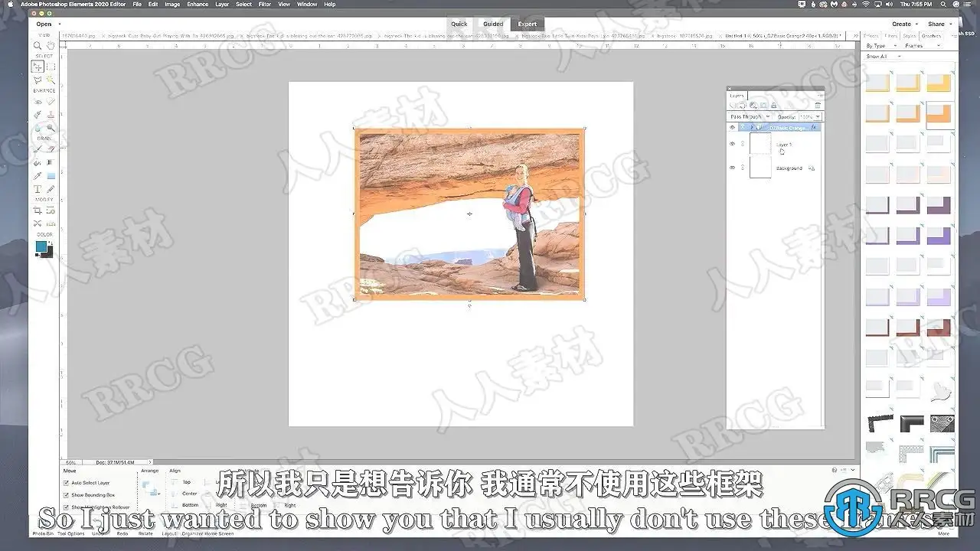Select the Lasso tool
This screenshot has height=551, width=980.
(x=37, y=80)
